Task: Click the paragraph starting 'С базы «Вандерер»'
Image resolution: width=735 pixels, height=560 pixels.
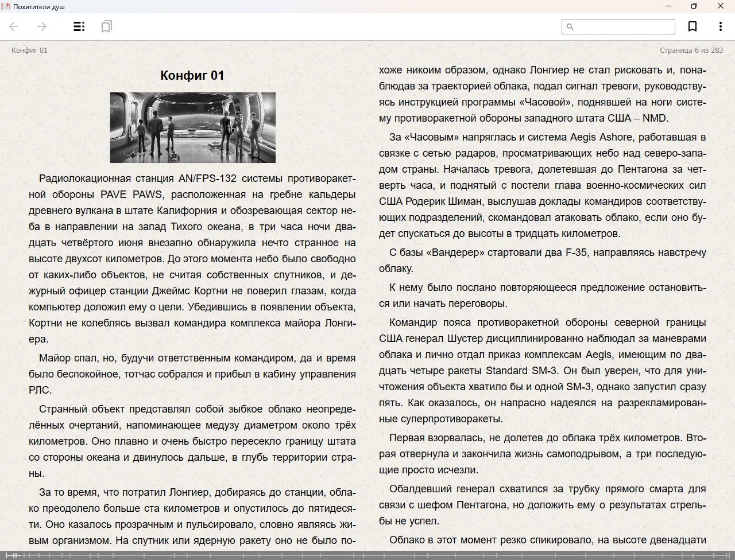Action: click(x=542, y=260)
